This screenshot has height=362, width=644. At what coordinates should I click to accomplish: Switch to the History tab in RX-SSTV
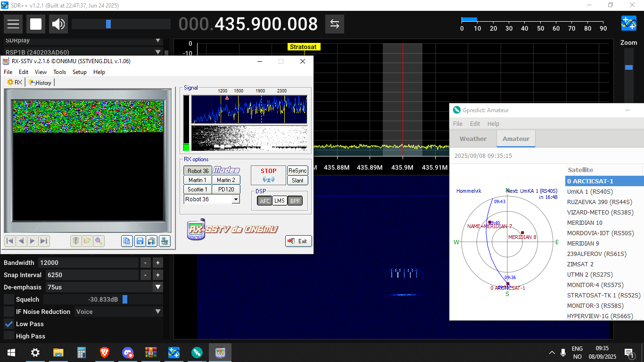click(41, 82)
